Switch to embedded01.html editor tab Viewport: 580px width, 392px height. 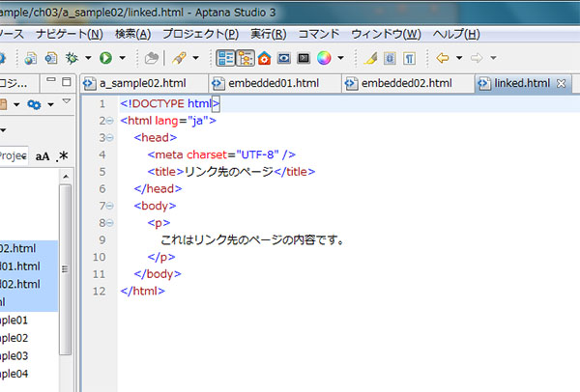[274, 83]
